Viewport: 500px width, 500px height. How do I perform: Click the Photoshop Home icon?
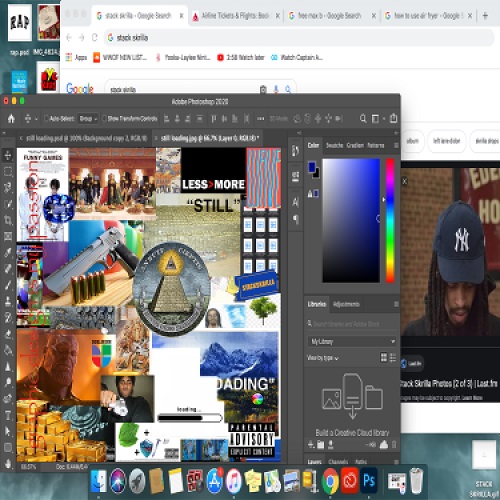(11, 119)
